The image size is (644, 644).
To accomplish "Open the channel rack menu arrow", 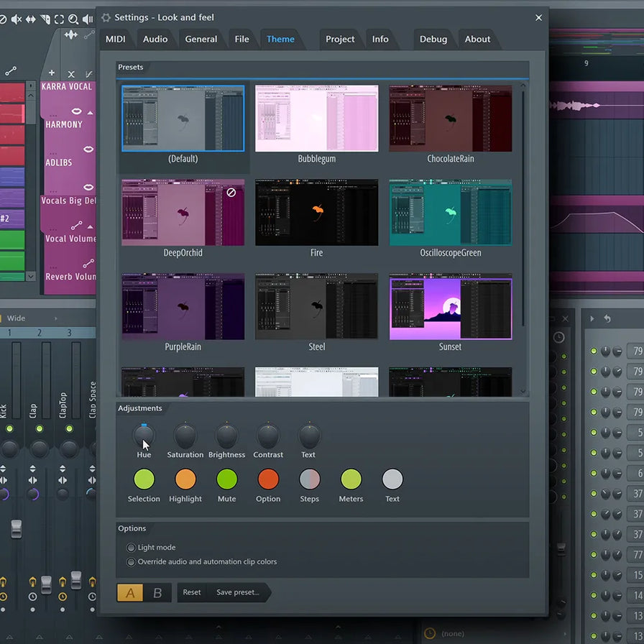I will (592, 318).
